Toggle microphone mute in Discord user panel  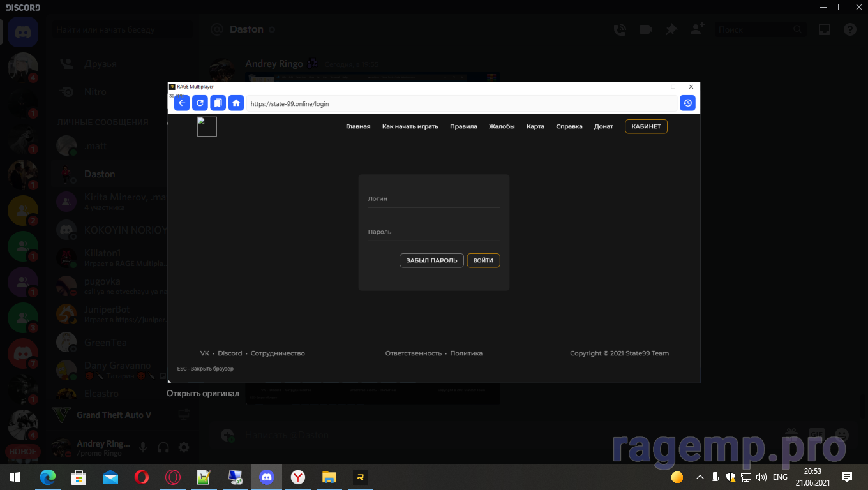pos(144,447)
